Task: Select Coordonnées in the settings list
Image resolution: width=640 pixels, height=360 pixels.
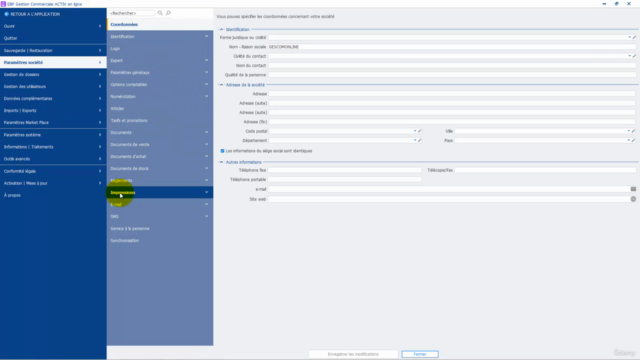Action: tap(160, 24)
